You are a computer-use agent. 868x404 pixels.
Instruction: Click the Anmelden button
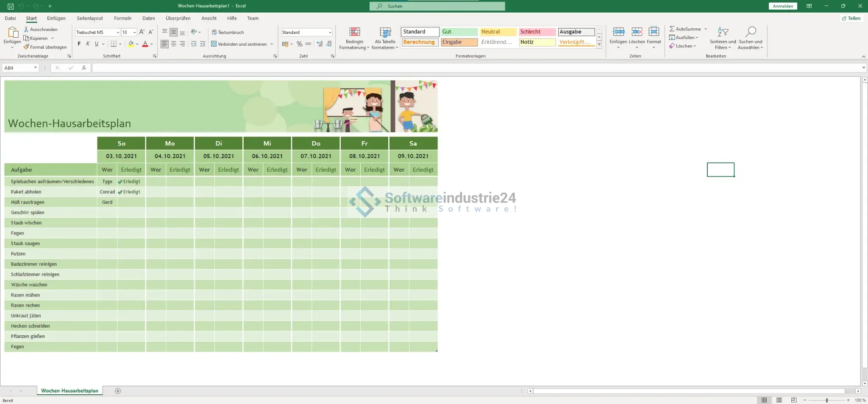782,6
